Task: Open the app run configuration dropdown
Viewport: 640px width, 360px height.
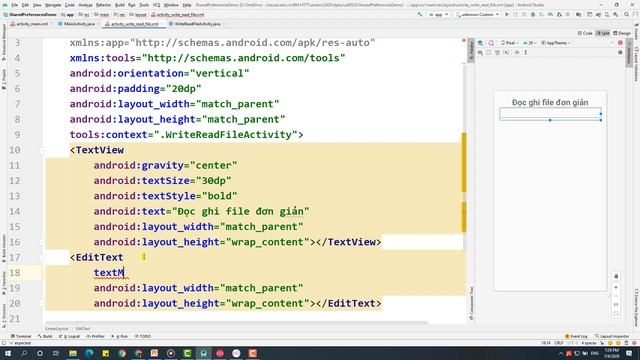Action: point(438,15)
